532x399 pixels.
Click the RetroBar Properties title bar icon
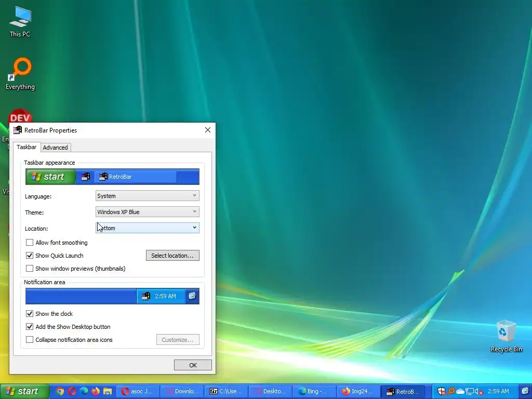pos(18,130)
